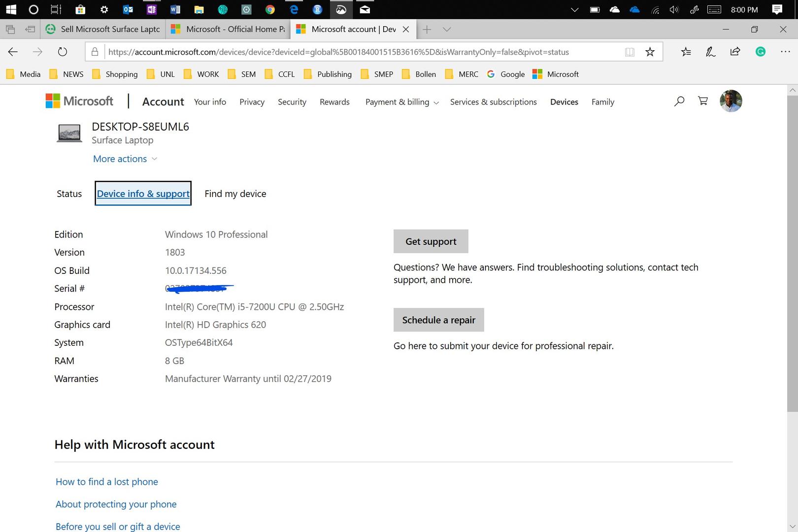Screen dimensions: 798x532
Task: Switch to the Status tab
Action: point(69,194)
